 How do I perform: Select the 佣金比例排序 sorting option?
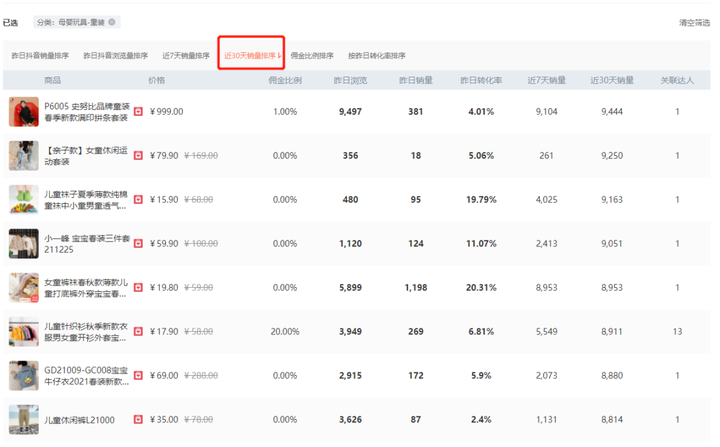pyautogui.click(x=312, y=56)
